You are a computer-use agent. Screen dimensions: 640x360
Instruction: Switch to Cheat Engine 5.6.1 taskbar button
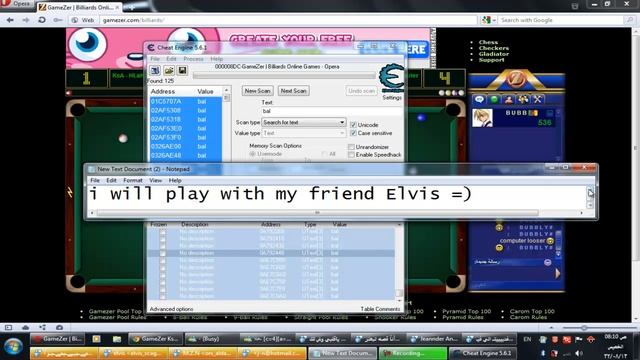[x=482, y=353]
